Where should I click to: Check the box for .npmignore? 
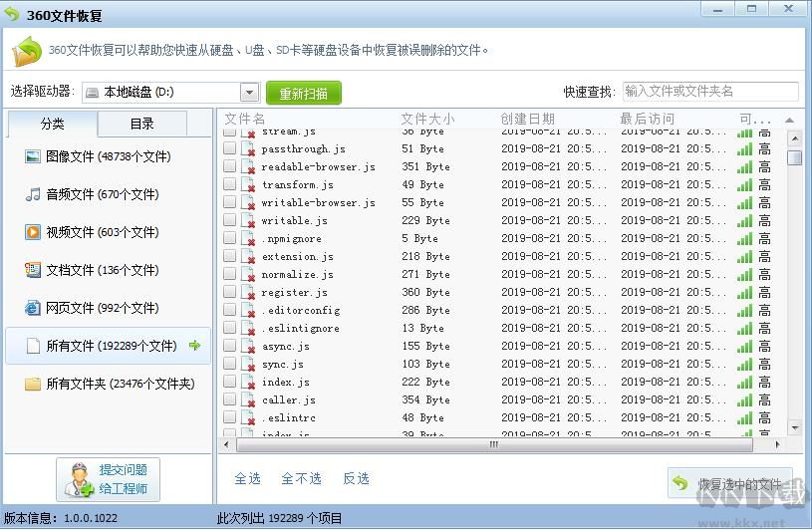[229, 238]
